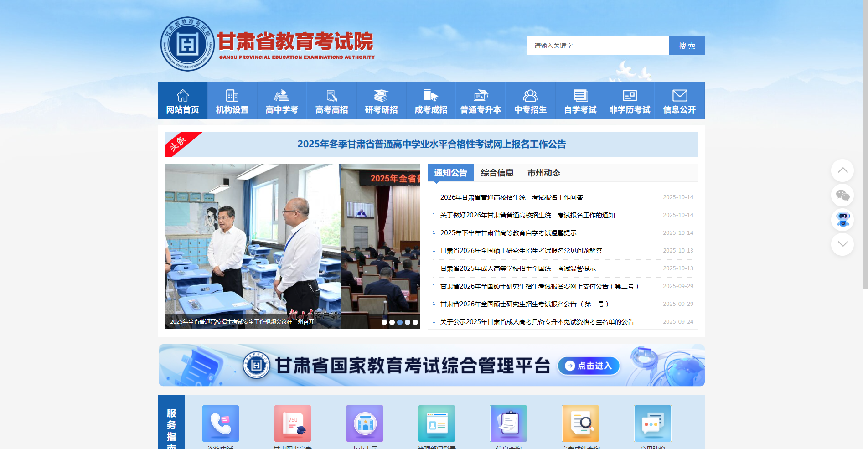Click the 办事大厅 building icon
Viewport: 868px width, 449px height.
pyautogui.click(x=364, y=423)
